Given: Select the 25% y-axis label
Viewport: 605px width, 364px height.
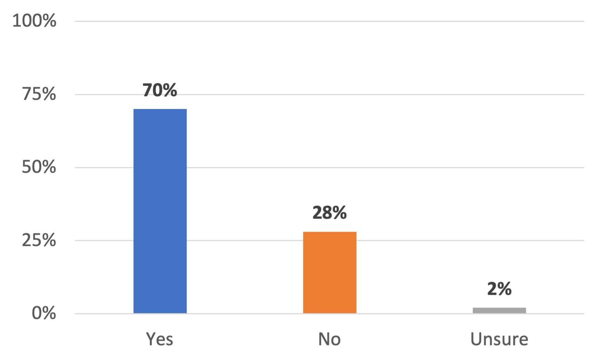Looking at the screenshot, I should tap(39, 240).
